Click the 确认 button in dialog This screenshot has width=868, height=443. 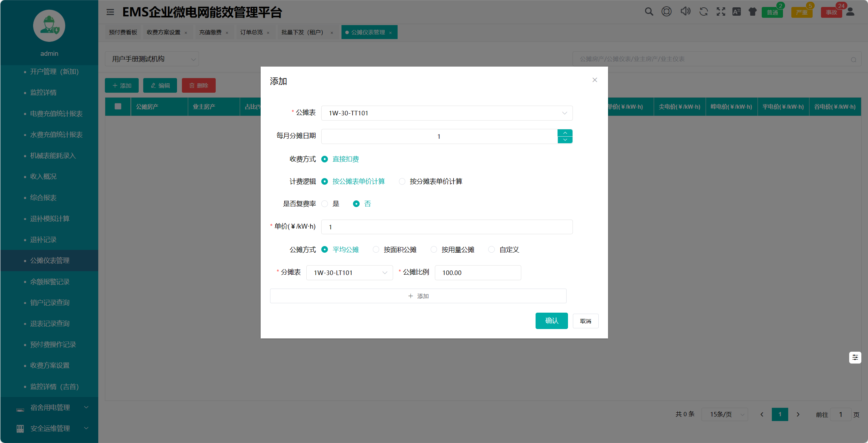tap(551, 321)
